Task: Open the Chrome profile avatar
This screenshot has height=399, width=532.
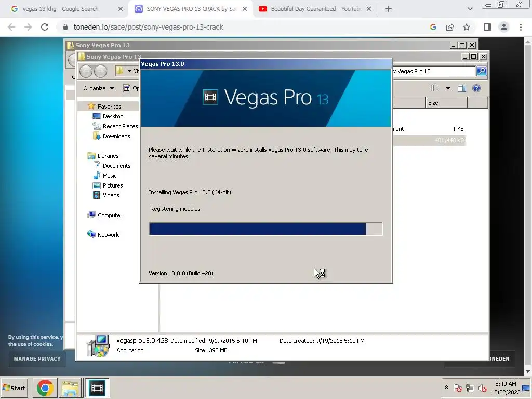Action: tap(504, 27)
